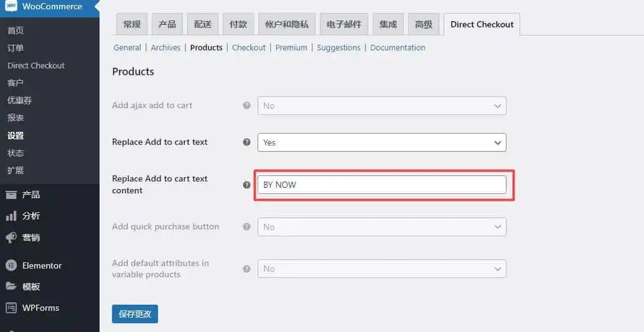644x332 pixels.
Task: Click help icon beside Add quick purchase button
Action: click(x=246, y=227)
